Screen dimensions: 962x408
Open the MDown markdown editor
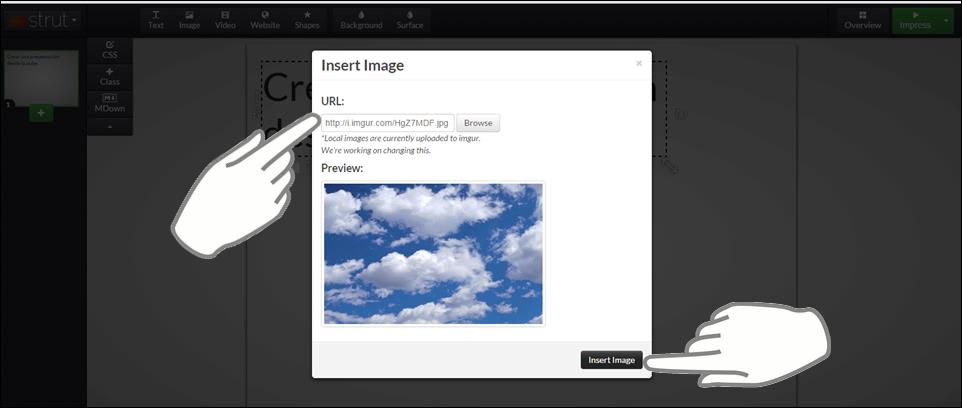coord(110,103)
